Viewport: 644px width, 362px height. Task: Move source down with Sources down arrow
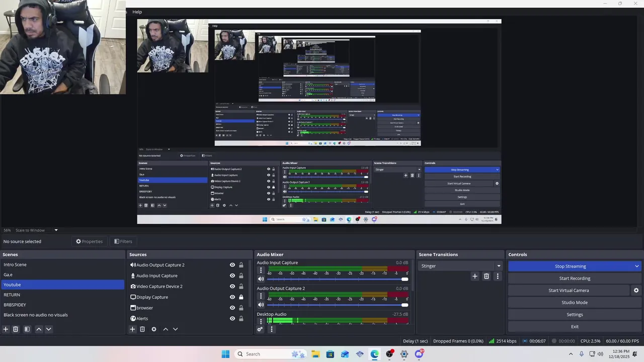(176, 329)
